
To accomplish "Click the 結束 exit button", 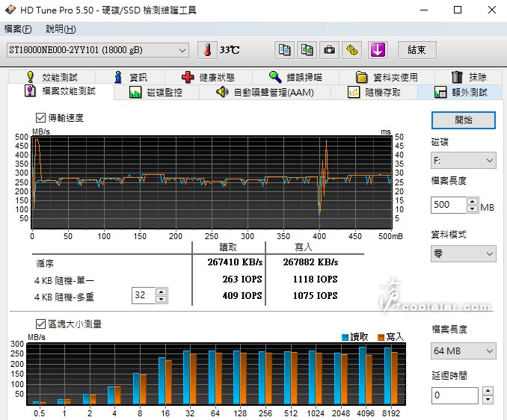I will click(417, 50).
